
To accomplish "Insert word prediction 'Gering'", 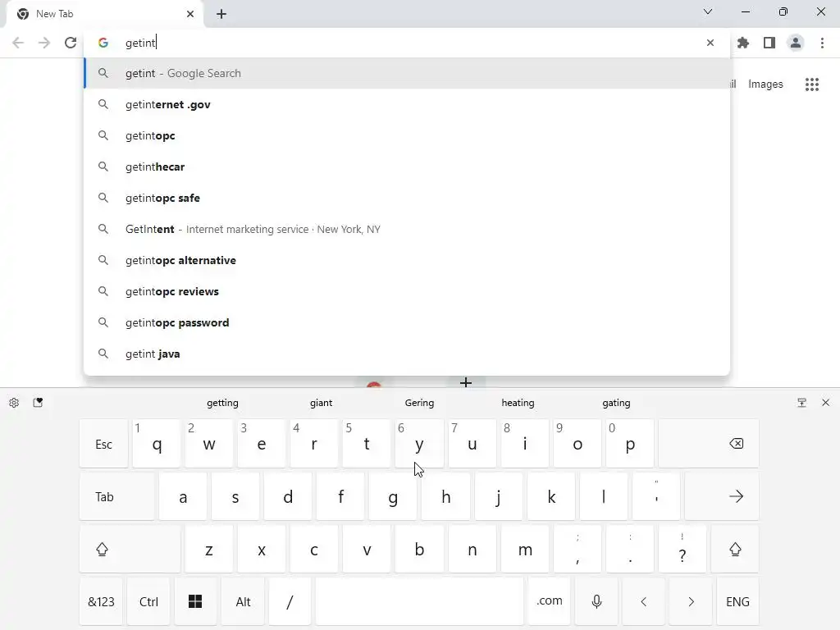I will [x=419, y=403].
